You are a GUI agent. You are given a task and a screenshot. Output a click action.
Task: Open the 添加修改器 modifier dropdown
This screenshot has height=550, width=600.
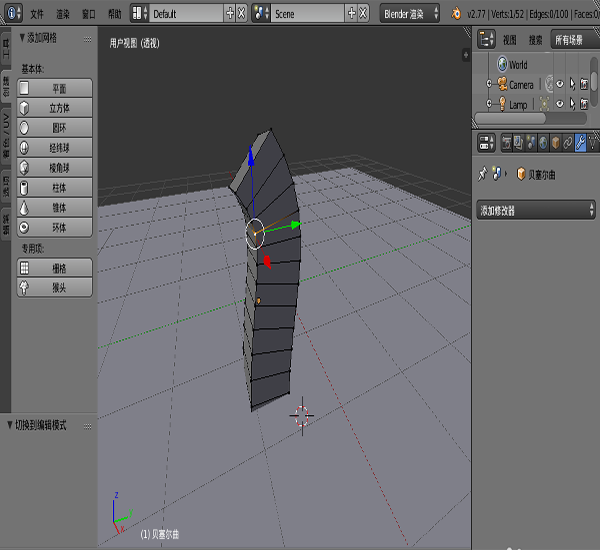coord(536,211)
